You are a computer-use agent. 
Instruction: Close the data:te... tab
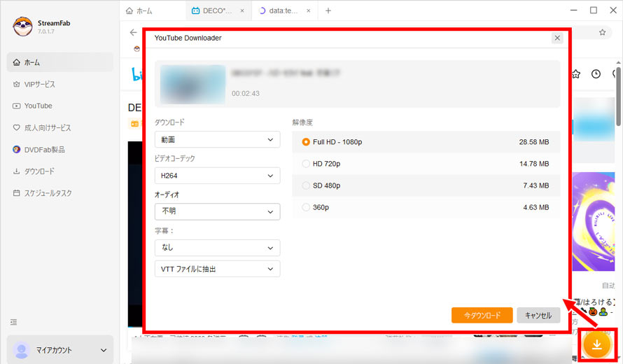tap(308, 10)
